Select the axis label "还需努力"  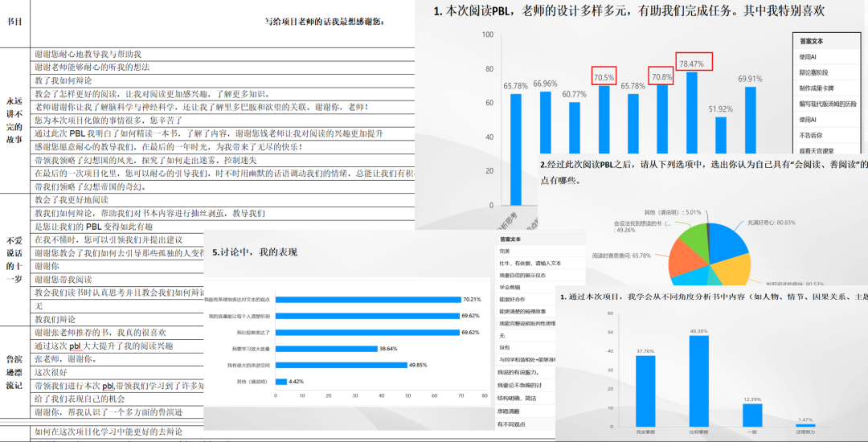click(x=806, y=431)
